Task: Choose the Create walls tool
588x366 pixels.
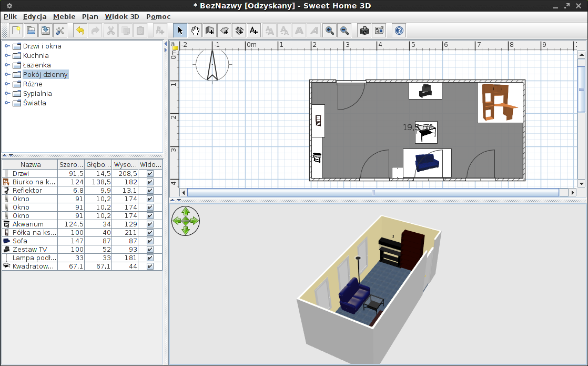Action: pos(210,31)
